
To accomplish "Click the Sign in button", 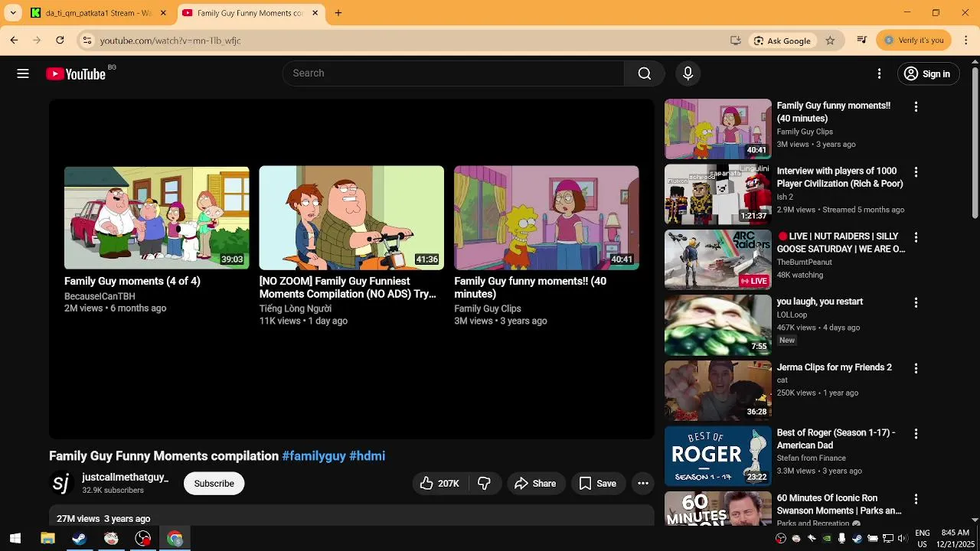I will point(928,74).
